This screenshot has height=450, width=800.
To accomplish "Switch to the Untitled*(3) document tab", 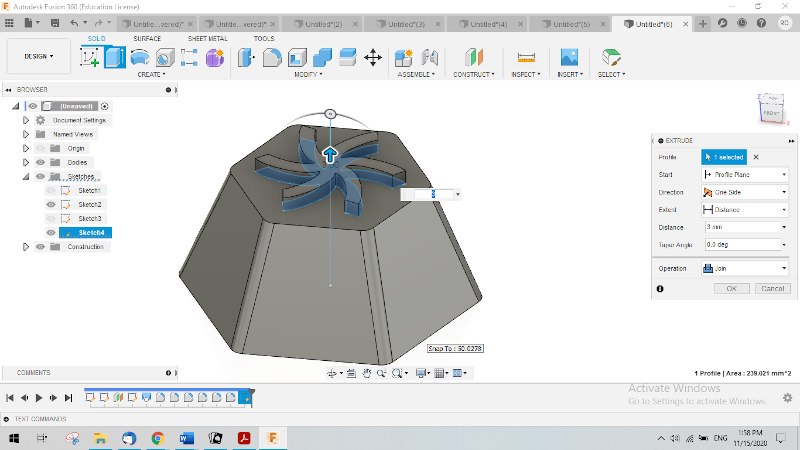I will pos(406,24).
